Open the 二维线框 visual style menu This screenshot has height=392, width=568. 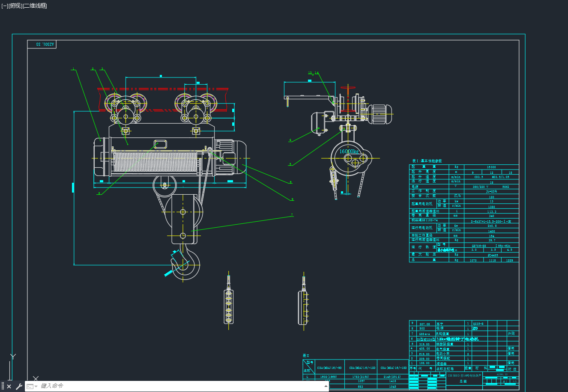[x=35, y=6]
